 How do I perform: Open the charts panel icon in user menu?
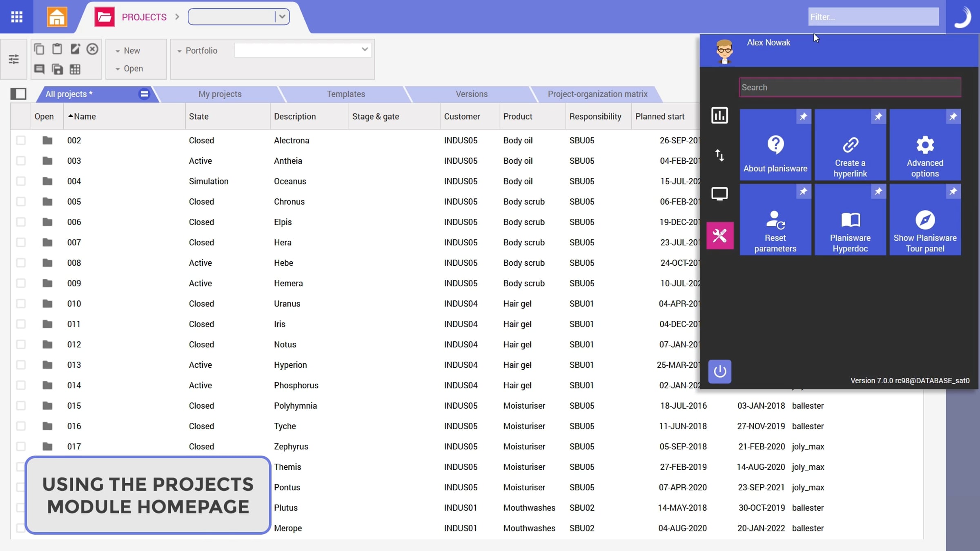click(x=719, y=116)
